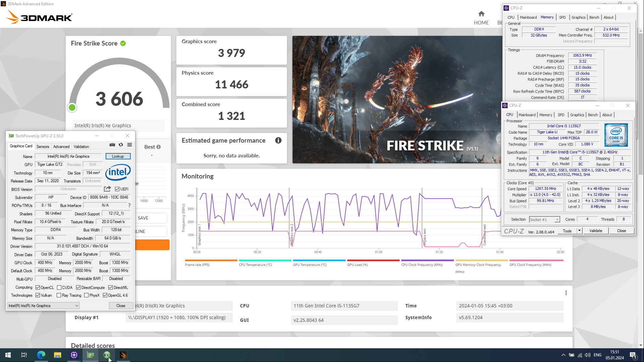Toggle DirectCompute checkbox
Screen dimensions: 644x362
78,288
